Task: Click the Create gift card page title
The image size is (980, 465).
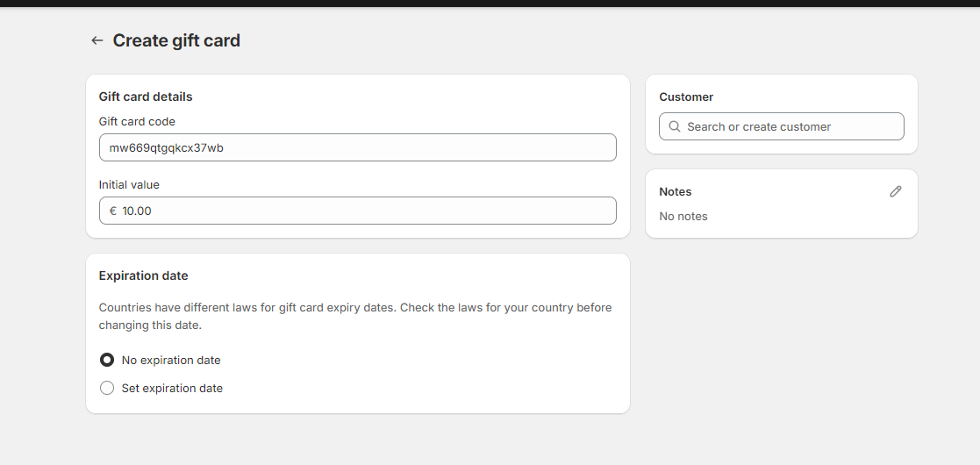Action: [176, 40]
